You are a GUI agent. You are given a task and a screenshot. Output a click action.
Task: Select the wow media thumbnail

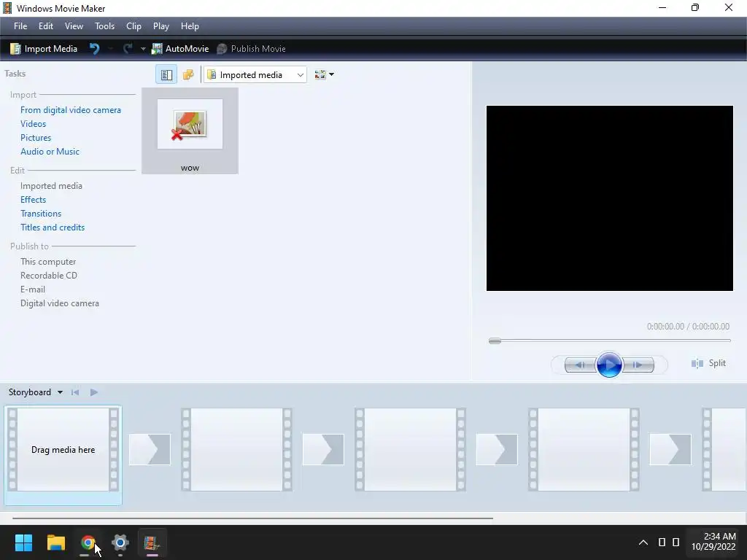click(x=190, y=131)
